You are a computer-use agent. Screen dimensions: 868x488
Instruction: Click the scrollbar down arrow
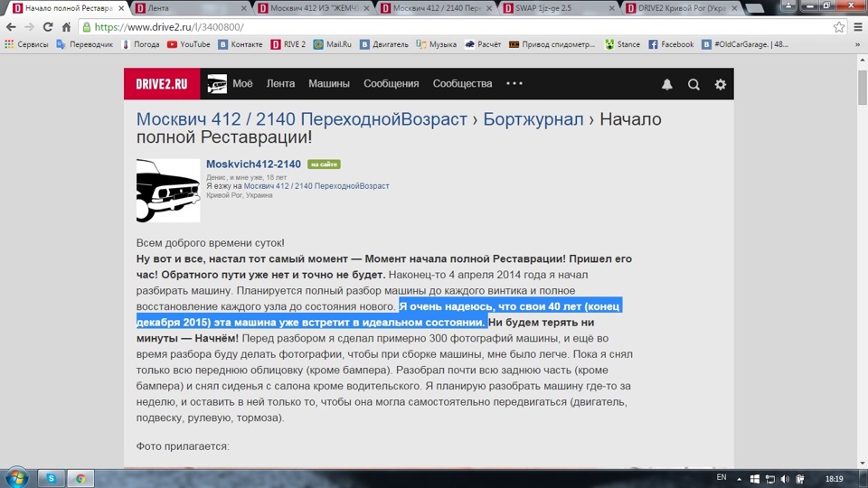pos(862,464)
